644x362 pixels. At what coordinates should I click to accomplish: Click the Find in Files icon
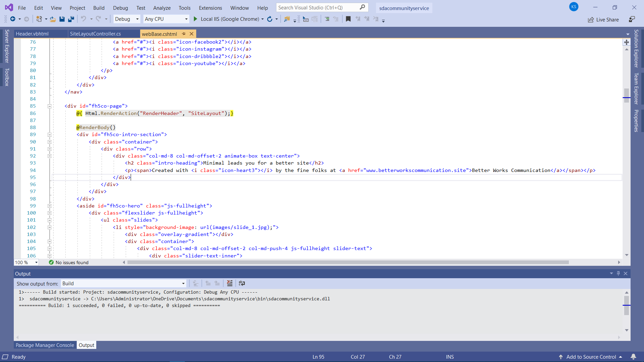pos(287,19)
